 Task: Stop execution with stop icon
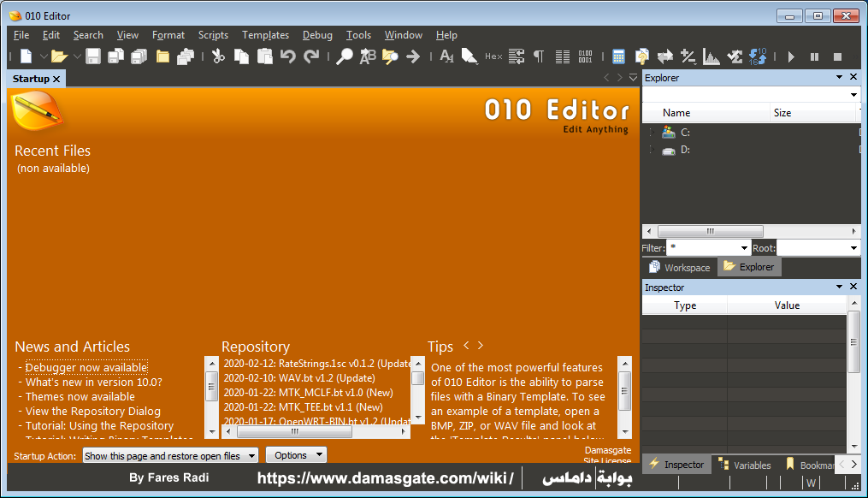tap(837, 56)
